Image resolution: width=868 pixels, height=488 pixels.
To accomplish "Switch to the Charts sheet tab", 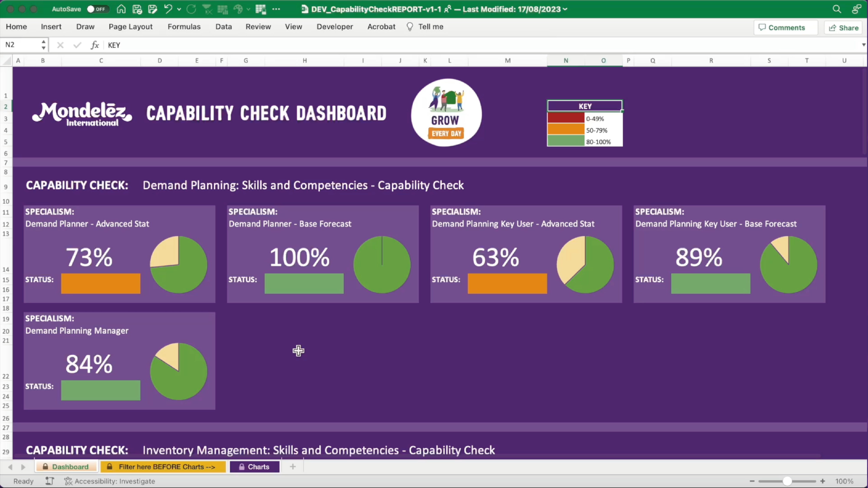I will pos(254,467).
